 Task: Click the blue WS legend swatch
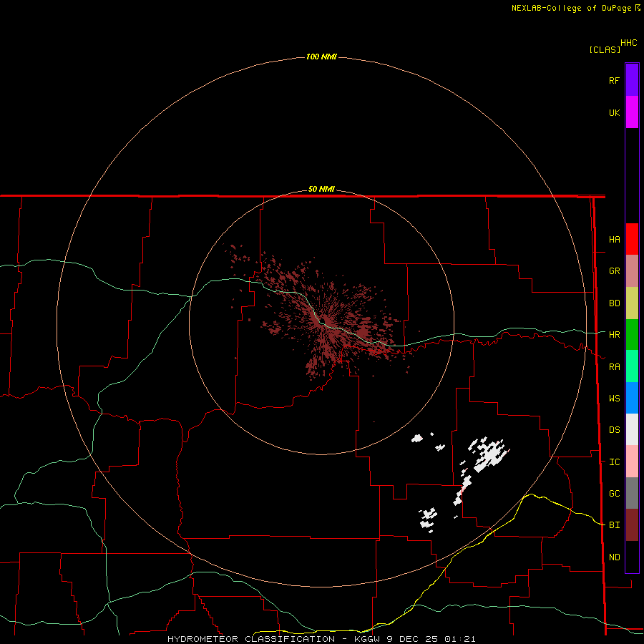tap(632, 398)
